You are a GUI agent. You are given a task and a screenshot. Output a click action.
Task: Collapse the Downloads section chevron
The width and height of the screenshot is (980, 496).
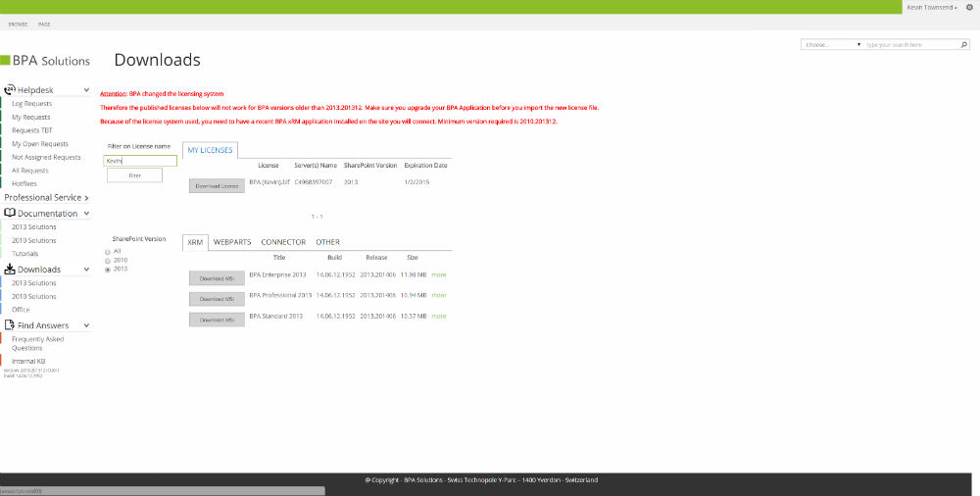click(x=86, y=270)
